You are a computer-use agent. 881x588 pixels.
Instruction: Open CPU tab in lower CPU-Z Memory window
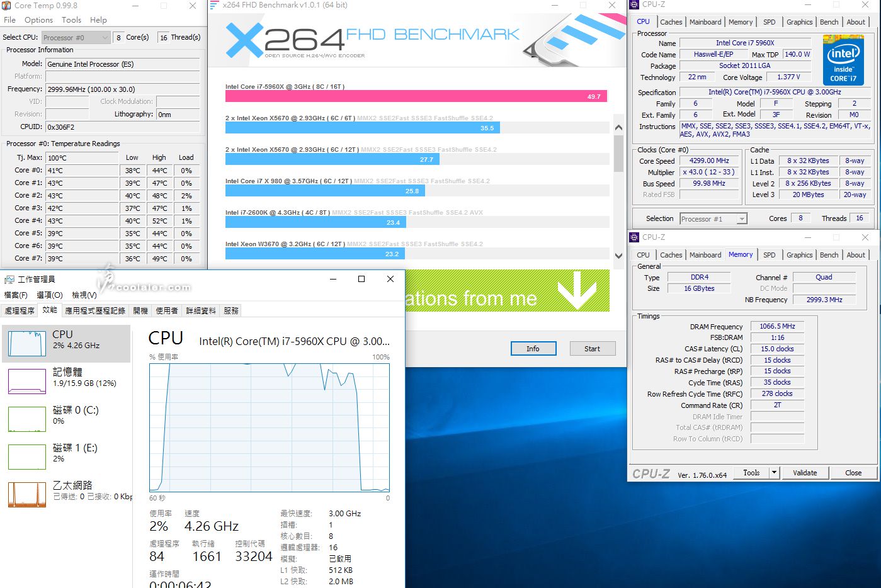(x=643, y=255)
